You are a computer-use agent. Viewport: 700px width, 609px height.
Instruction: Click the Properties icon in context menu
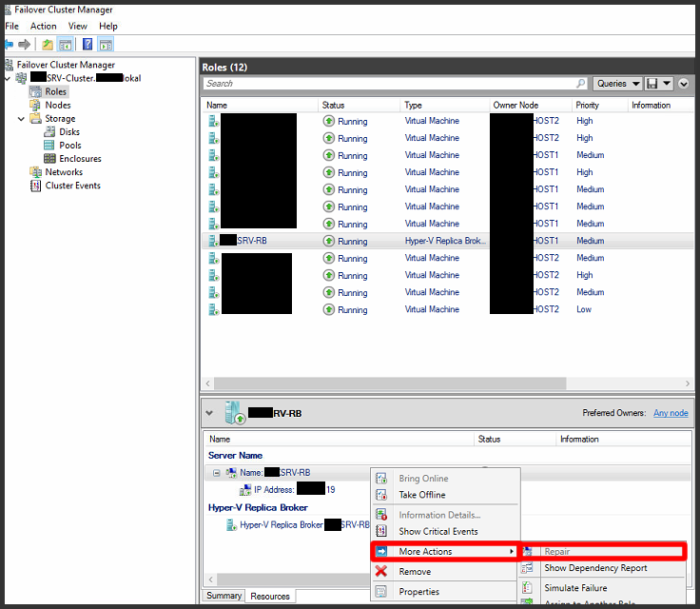coord(380,592)
